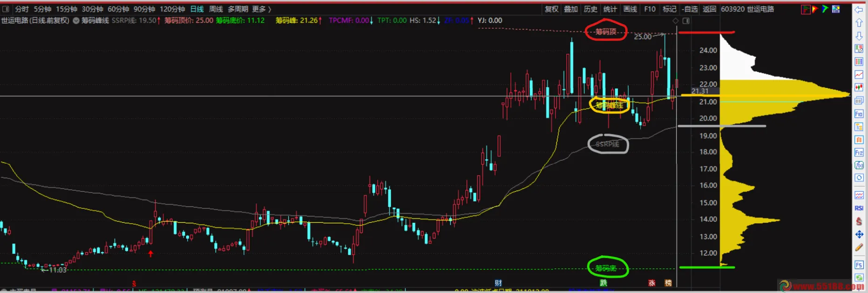This screenshot has height=293, width=868.
Task: Click the circle icon below the f(x) icon
Action: pyautogui.click(x=859, y=178)
